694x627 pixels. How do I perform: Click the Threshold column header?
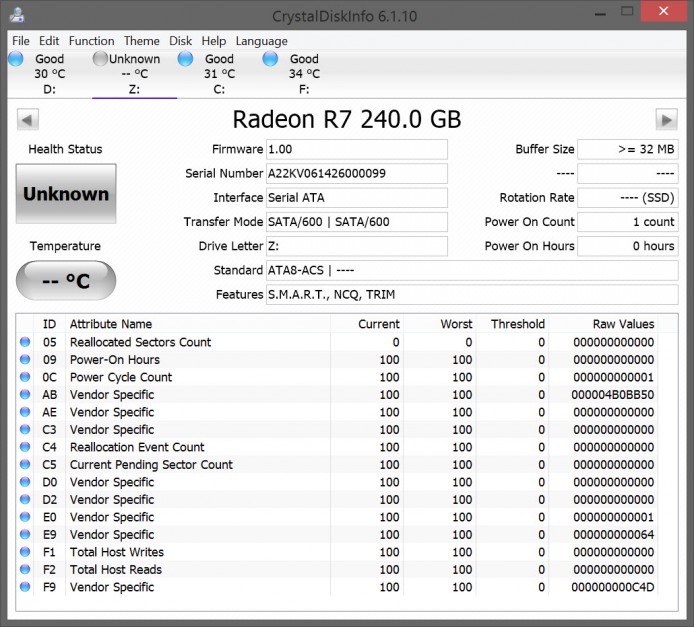[x=512, y=324]
